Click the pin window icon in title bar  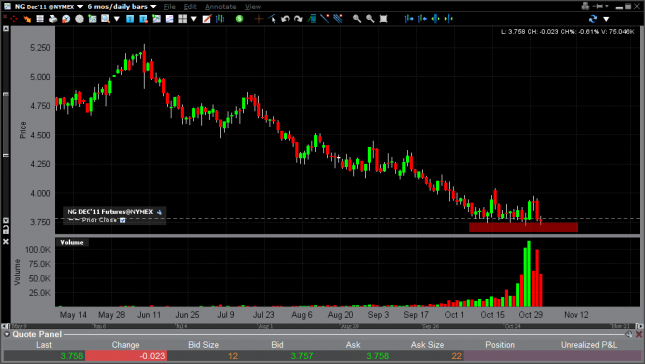[597, 6]
